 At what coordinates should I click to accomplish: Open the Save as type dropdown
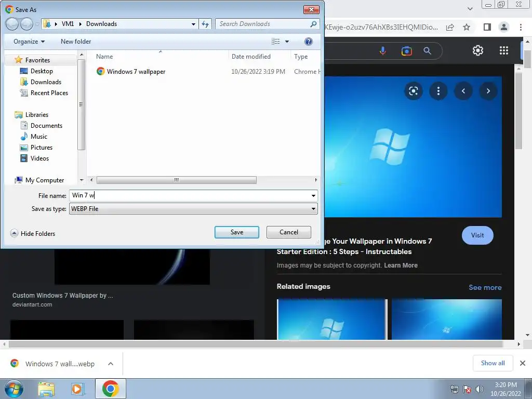pyautogui.click(x=193, y=209)
